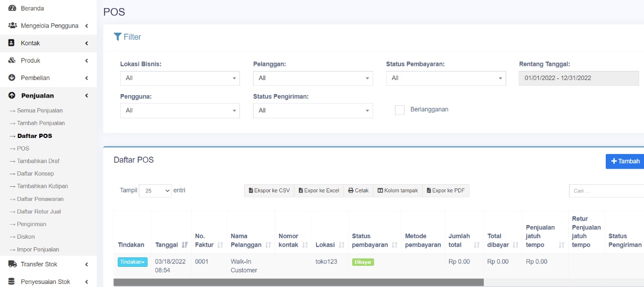The width and height of the screenshot is (644, 287).
Task: Sort by Total dibayar sort icon
Action: tap(516, 245)
